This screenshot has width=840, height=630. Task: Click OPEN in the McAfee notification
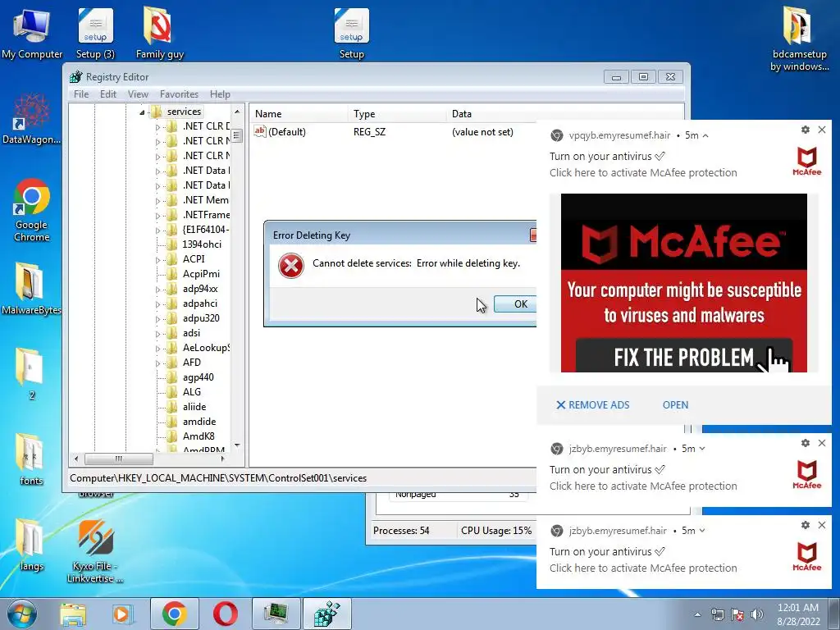676,405
